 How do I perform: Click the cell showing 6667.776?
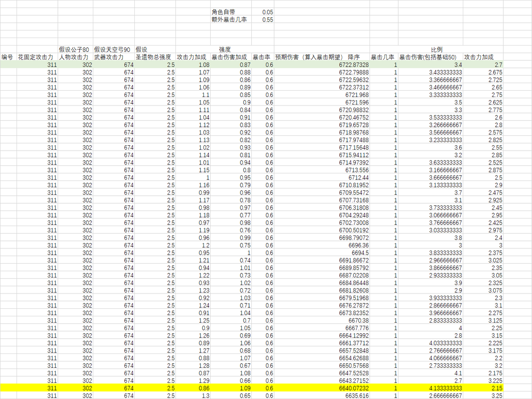322,328
